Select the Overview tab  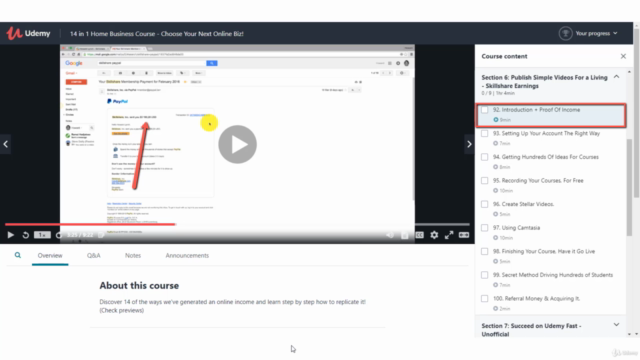(x=50, y=256)
